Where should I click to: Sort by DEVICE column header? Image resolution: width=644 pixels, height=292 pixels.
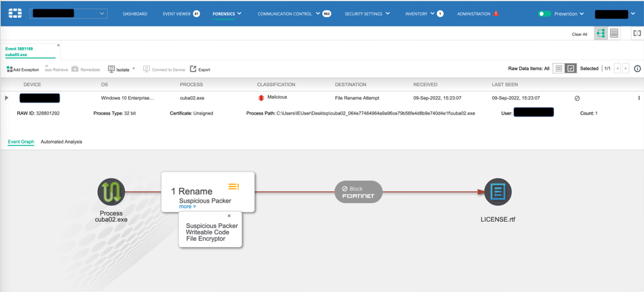point(32,85)
